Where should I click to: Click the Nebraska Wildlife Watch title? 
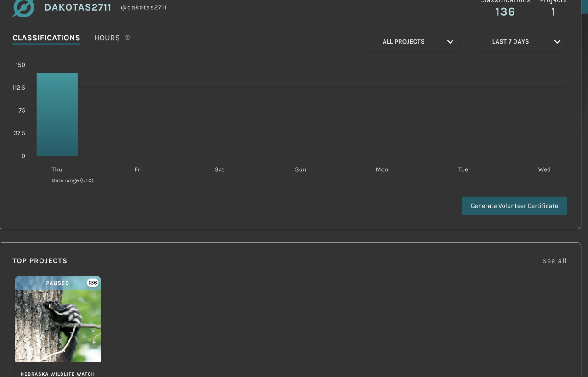[58, 374]
